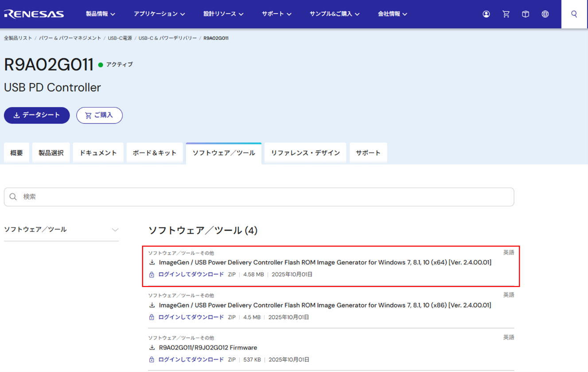
Task: Switch to the ドキュメント tab
Action: click(x=98, y=153)
